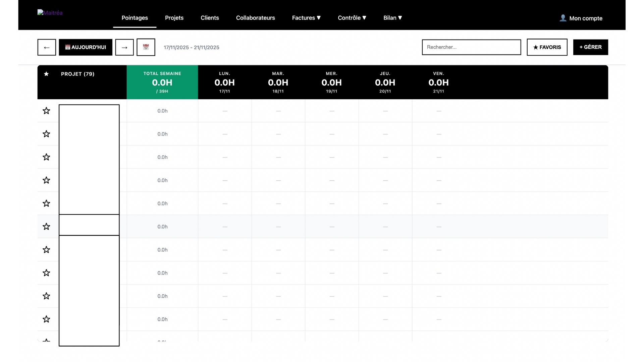Go to next week with right arrow
Viewport: 644px width, 362px height.
click(124, 47)
